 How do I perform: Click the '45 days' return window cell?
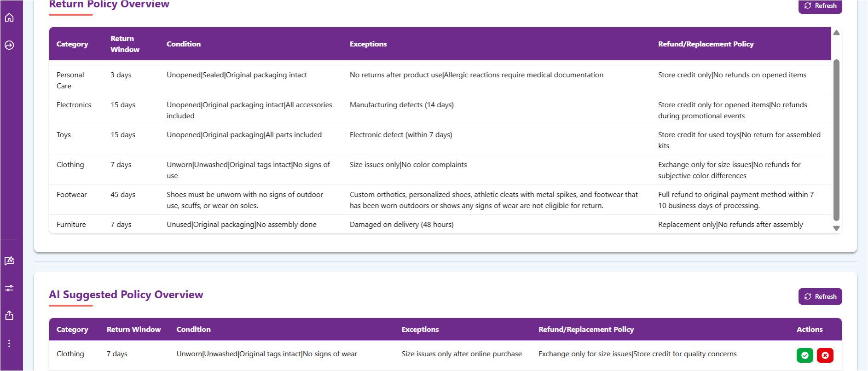123,195
